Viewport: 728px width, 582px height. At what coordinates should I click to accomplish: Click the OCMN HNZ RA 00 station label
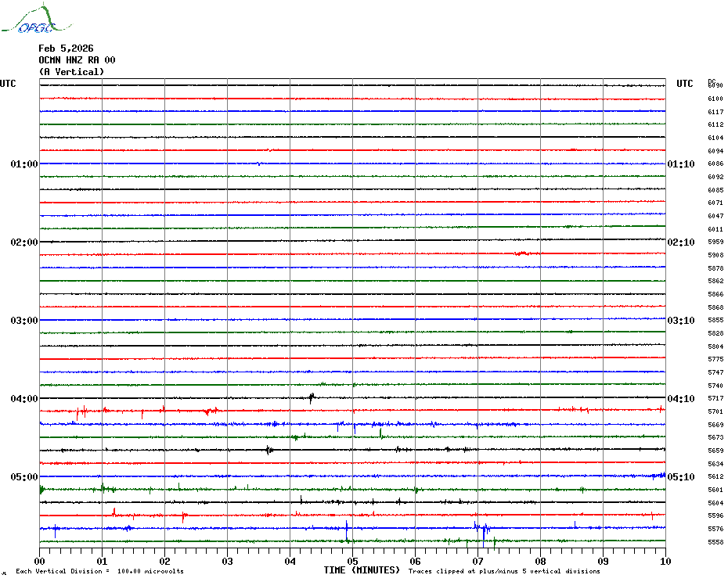pyautogui.click(x=77, y=60)
